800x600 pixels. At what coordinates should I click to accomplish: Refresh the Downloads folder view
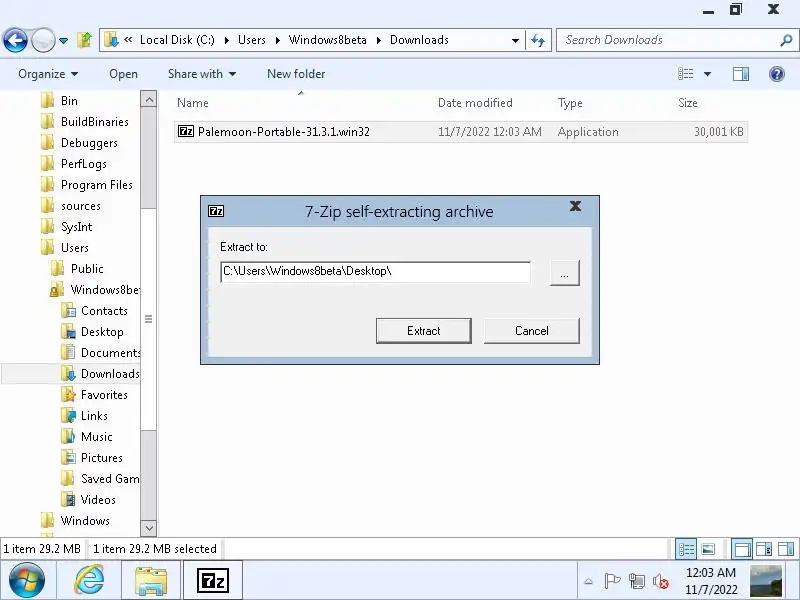pyautogui.click(x=538, y=40)
